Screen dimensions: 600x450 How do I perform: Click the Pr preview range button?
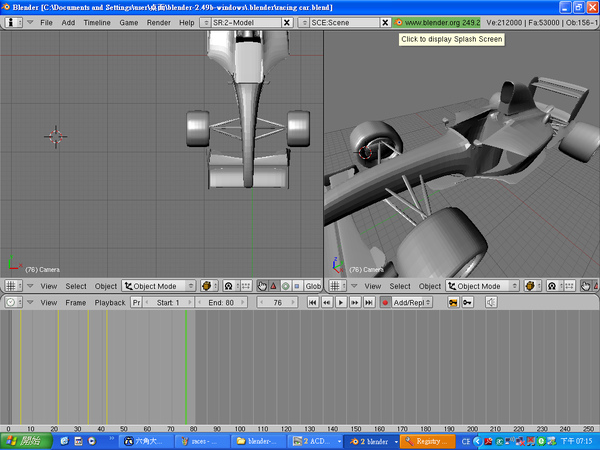tap(136, 302)
